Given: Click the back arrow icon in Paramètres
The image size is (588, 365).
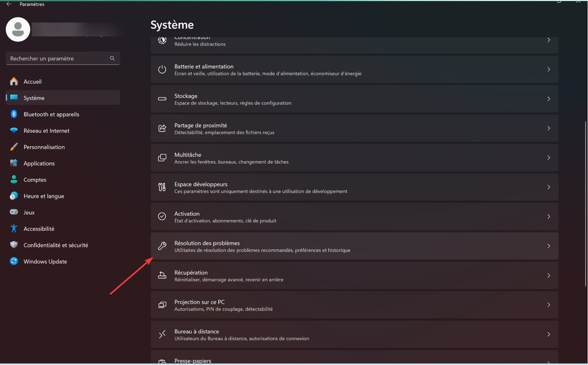Looking at the screenshot, I should click(x=9, y=4).
